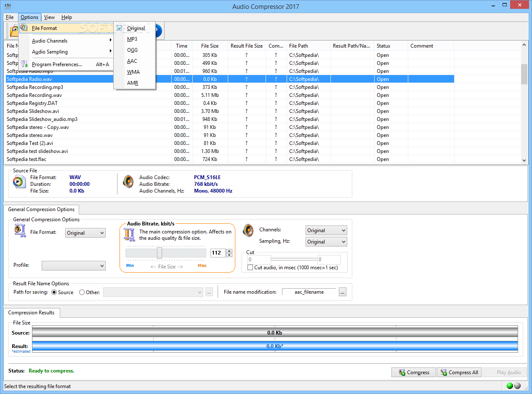The width and height of the screenshot is (532, 394).
Task: Select the Softpedia Slideshow_audio.mp3 row
Action: (x=230, y=119)
